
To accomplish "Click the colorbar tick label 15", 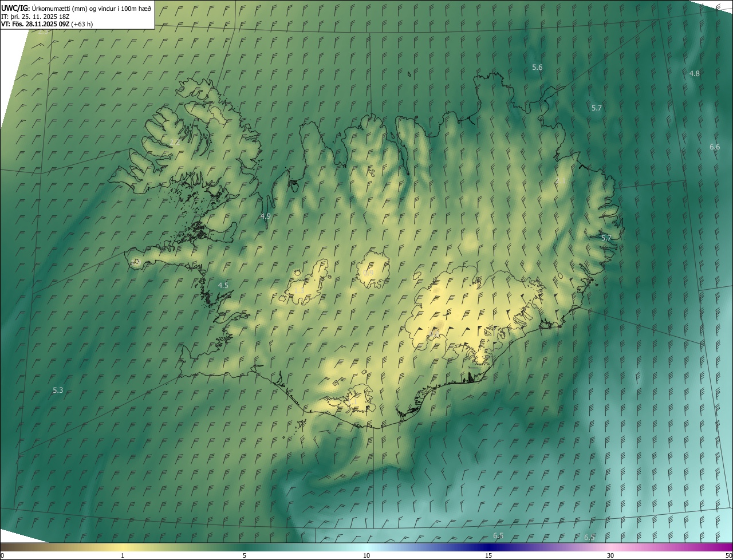I will pos(488,555).
